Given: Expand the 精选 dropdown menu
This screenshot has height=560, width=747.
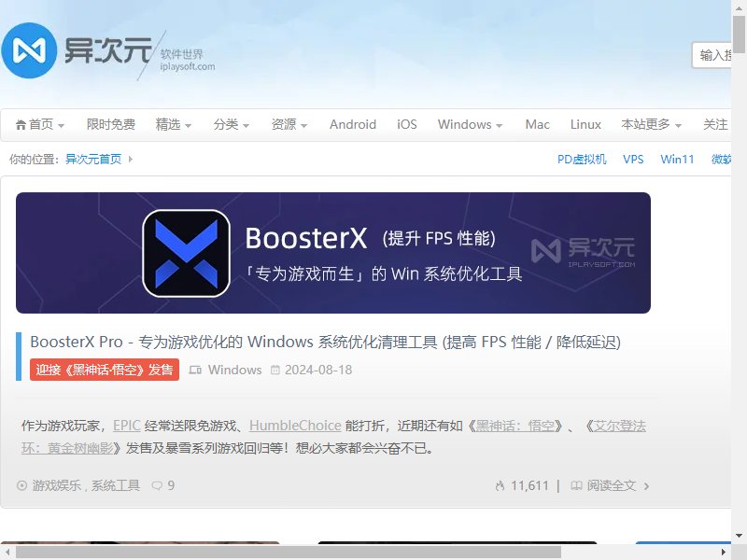Looking at the screenshot, I should click(174, 124).
